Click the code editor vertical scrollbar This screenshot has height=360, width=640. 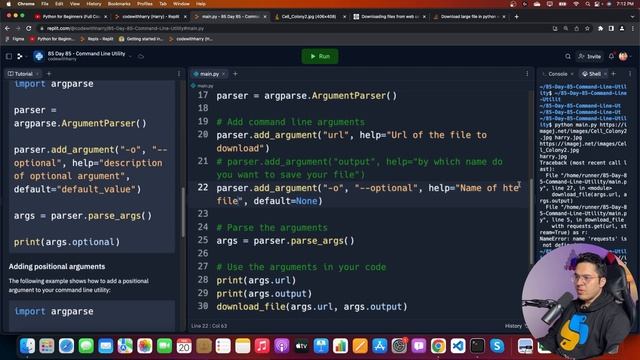point(531,221)
